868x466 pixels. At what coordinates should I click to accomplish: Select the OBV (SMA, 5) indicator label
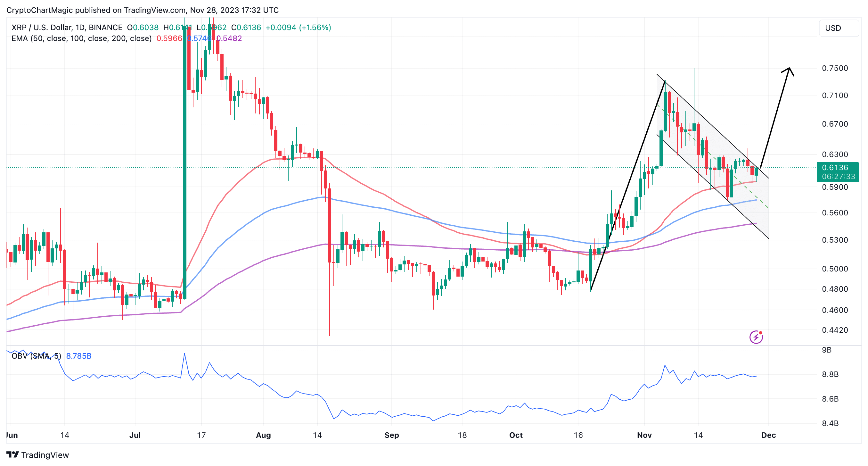[37, 356]
